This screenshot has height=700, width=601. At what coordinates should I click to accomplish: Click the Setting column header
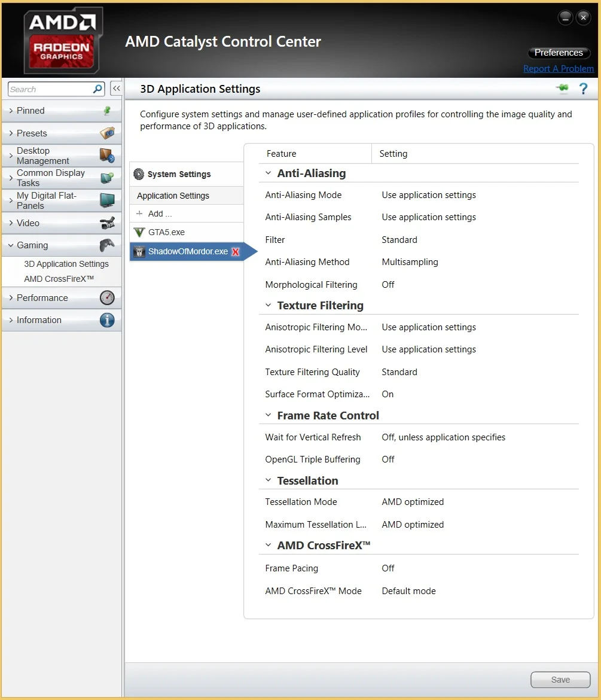tap(393, 154)
